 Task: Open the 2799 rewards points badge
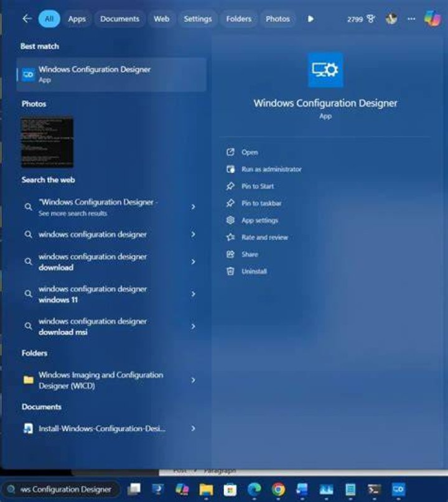coord(360,19)
